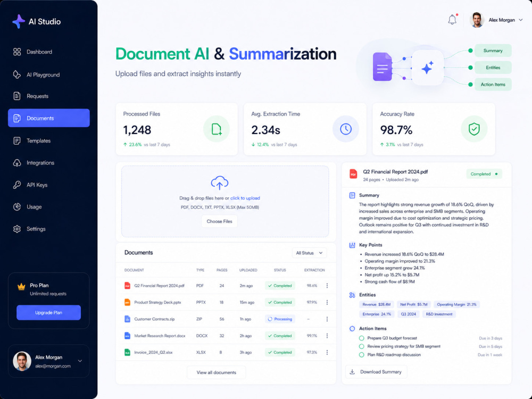
Task: Open more options for Invoice_2024_Q2 row
Action: 327,352
